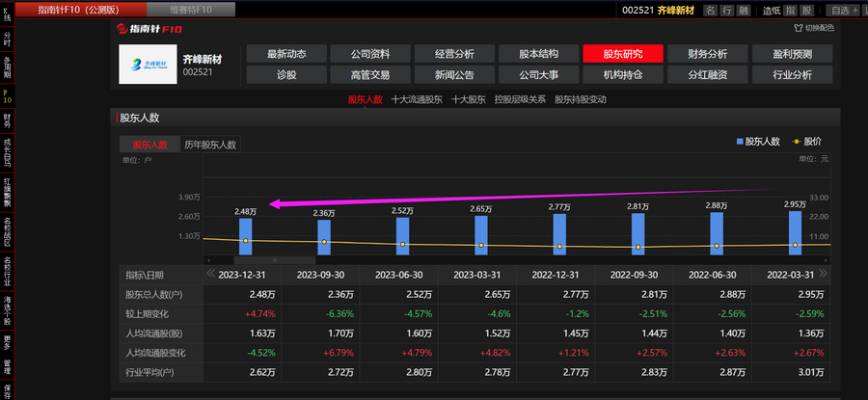Click the 2.95万 bar in chart
868x400 pixels.
(x=795, y=233)
